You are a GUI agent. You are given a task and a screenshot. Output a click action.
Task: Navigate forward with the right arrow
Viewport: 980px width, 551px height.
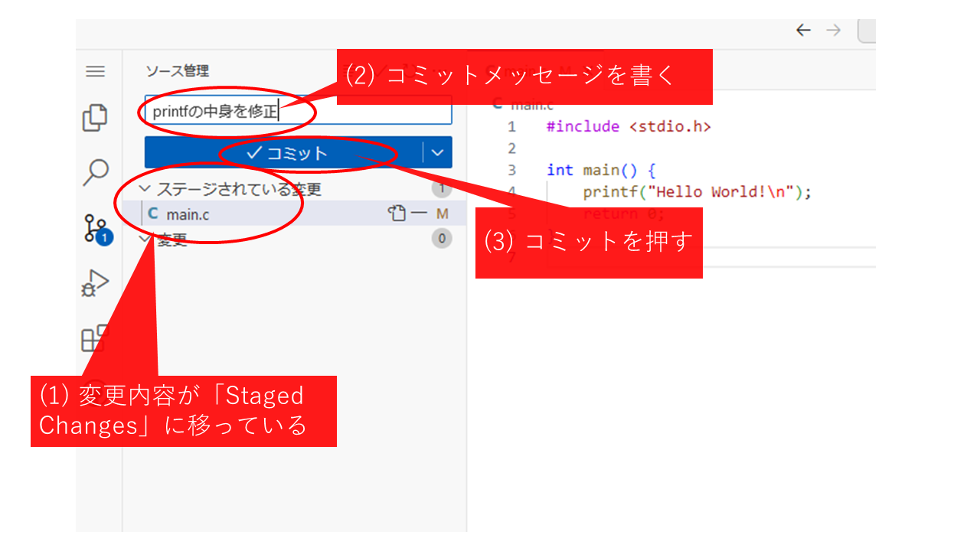tap(833, 31)
